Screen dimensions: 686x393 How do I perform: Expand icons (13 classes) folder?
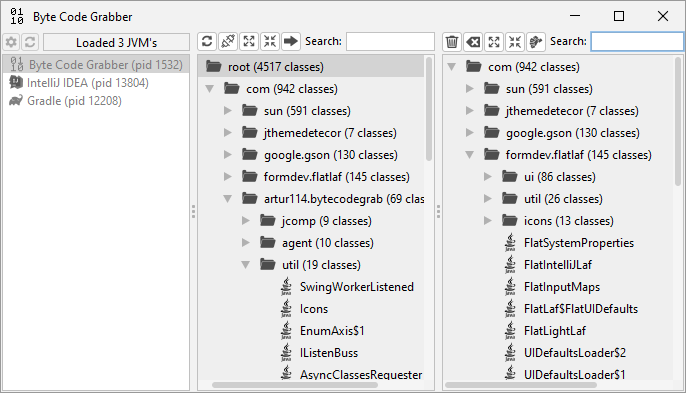tap(488, 221)
